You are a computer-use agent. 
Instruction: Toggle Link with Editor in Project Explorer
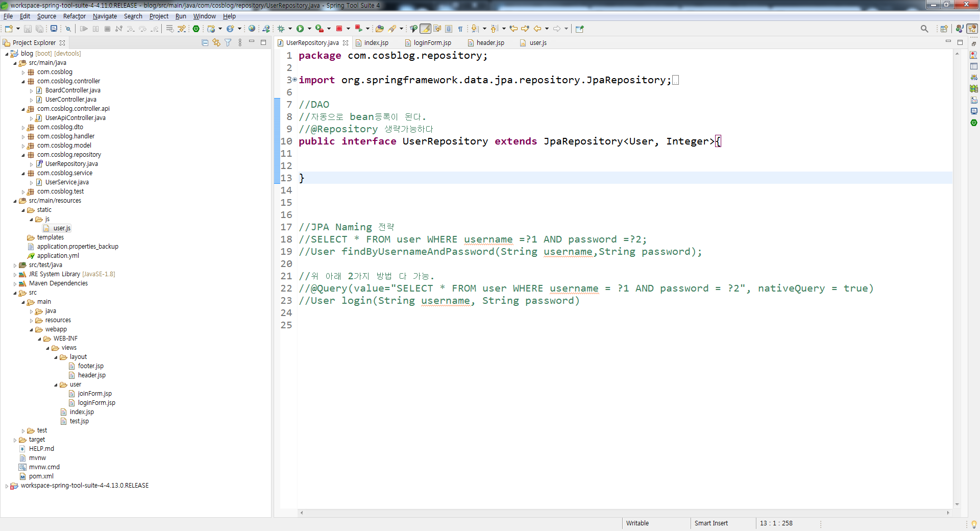pos(216,43)
